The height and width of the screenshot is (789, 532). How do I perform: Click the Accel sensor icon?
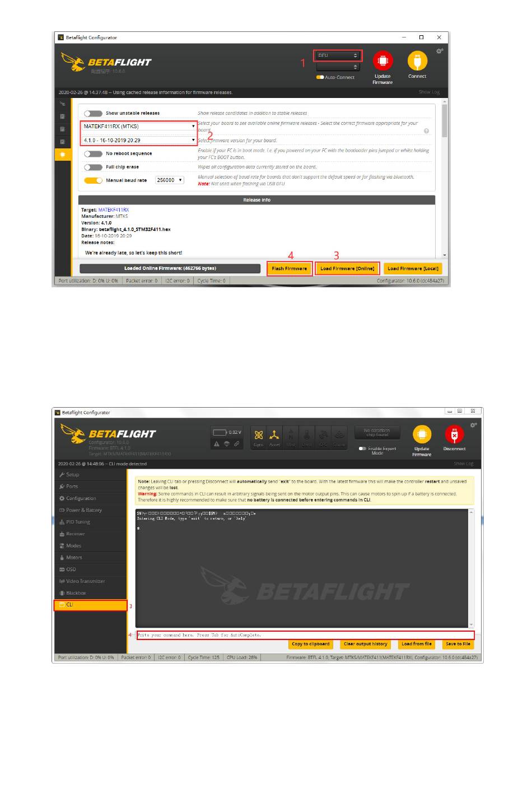274,437
